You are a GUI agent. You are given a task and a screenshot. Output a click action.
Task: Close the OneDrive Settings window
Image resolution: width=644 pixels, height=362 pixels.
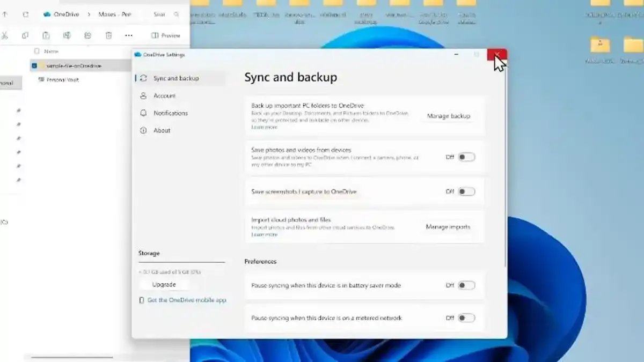(497, 55)
